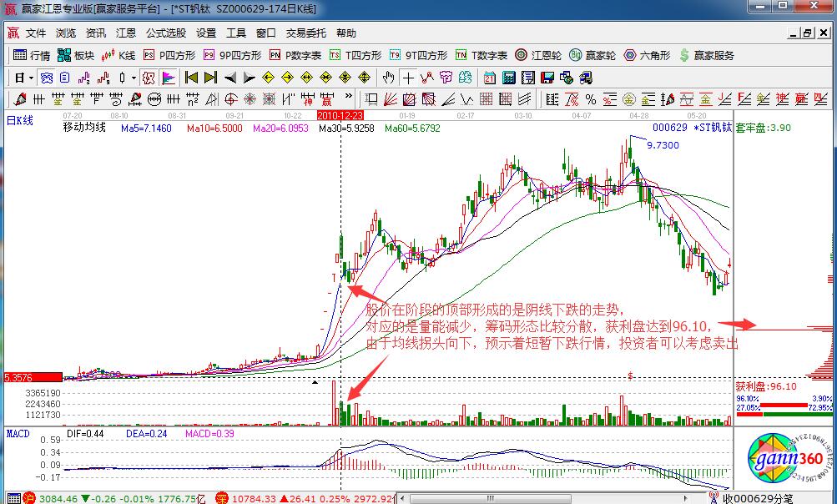Select the K线 chart tool
The image size is (837, 504).
pyautogui.click(x=121, y=56)
